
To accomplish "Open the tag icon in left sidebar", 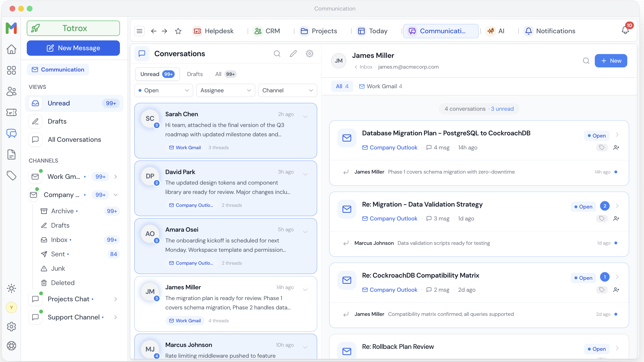I will [11, 175].
